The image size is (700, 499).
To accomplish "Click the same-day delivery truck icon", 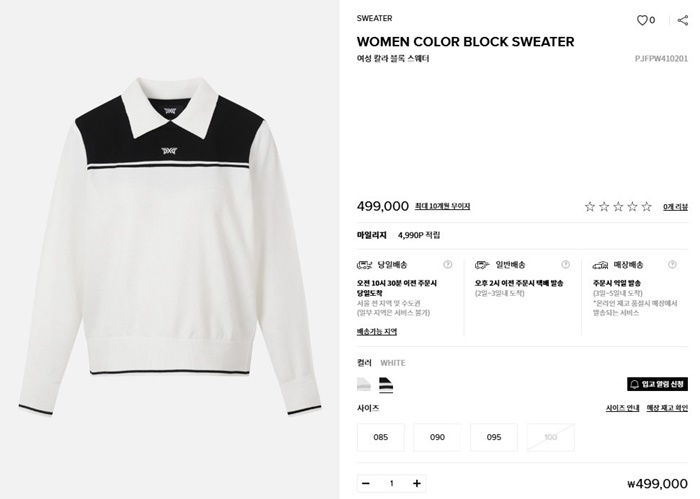I will click(x=365, y=265).
